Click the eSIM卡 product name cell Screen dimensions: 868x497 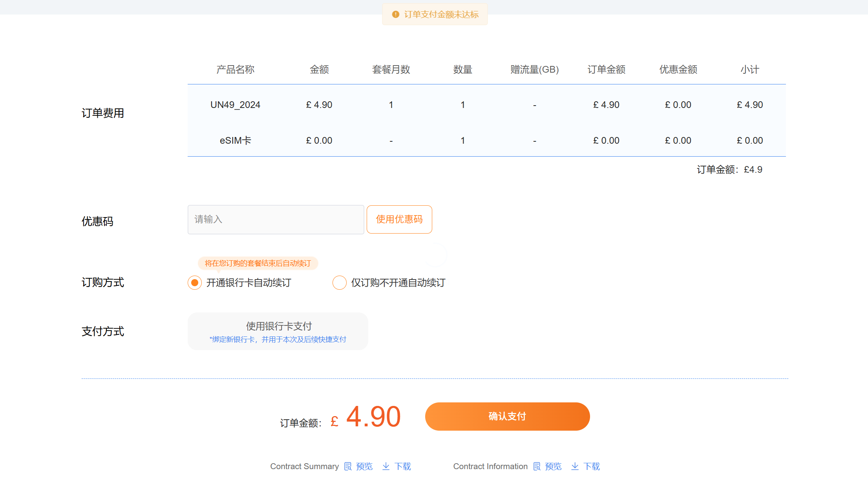click(x=236, y=141)
